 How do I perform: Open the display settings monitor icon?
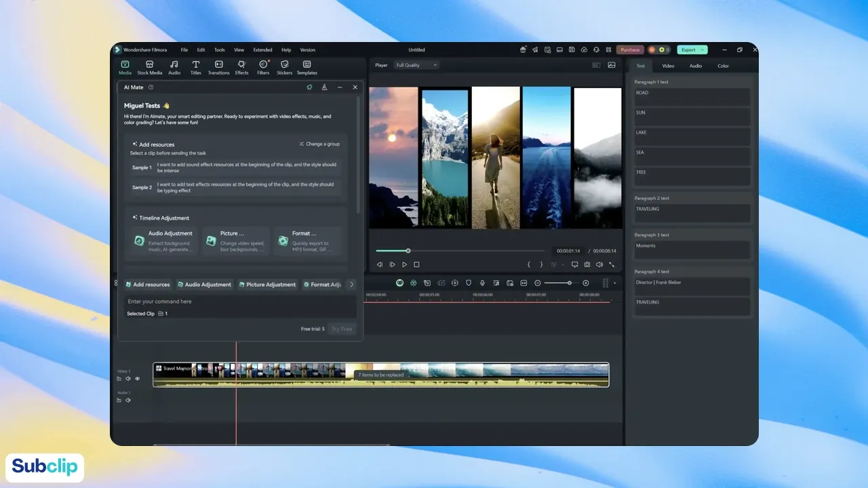(575, 264)
